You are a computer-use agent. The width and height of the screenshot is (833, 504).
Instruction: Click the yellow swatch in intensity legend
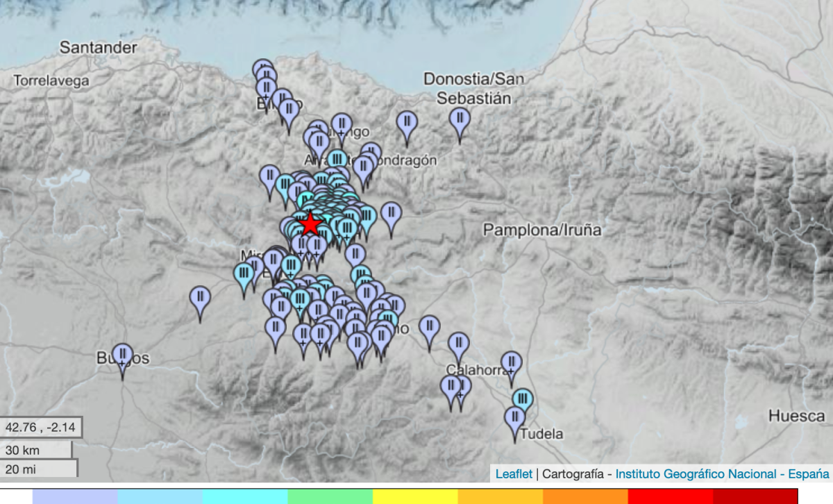[x=415, y=496]
